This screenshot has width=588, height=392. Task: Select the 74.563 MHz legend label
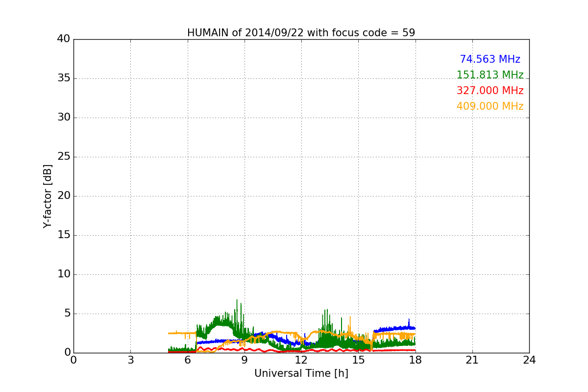(x=490, y=59)
